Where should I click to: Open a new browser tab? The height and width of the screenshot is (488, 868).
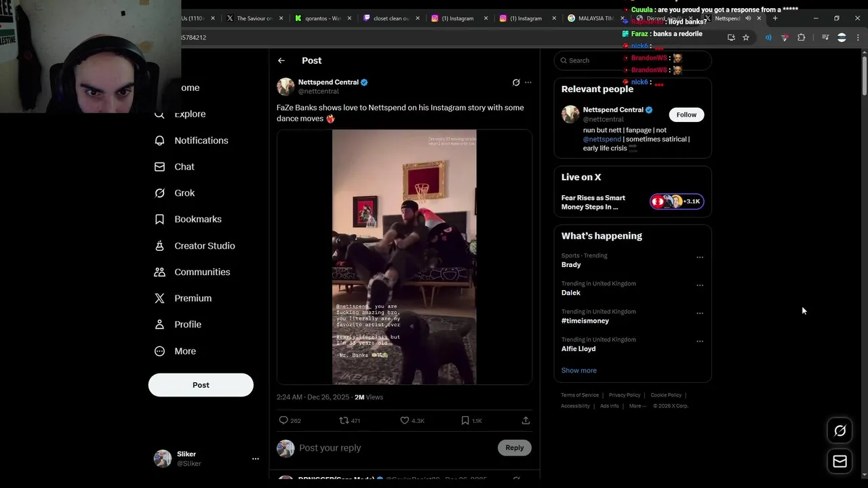point(775,18)
